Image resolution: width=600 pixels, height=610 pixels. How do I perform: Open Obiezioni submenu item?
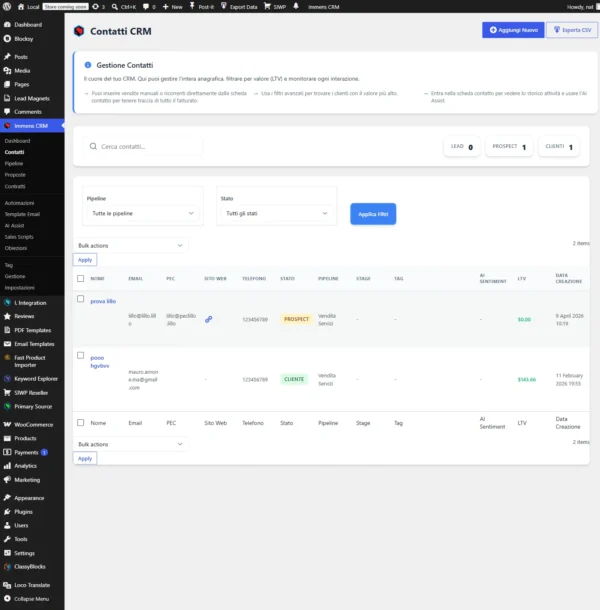coord(16,248)
